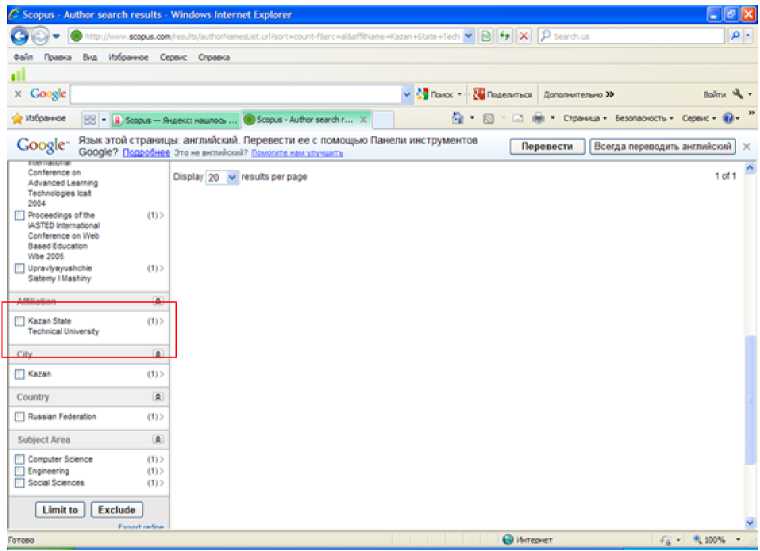The image size is (760, 551).
Task: Click the browser Forward arrow button
Action: pos(40,36)
